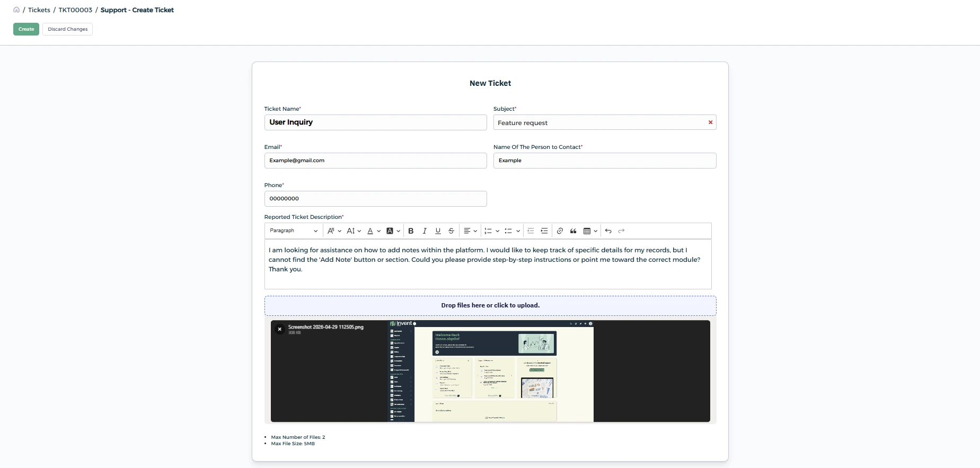Click inside the ticket description text area
980x468 pixels.
click(488, 264)
